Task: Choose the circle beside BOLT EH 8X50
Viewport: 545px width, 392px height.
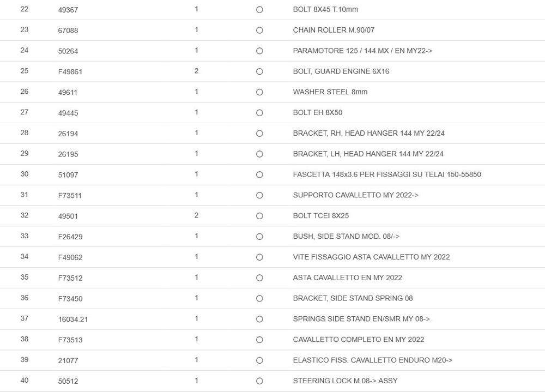Action: click(x=259, y=113)
